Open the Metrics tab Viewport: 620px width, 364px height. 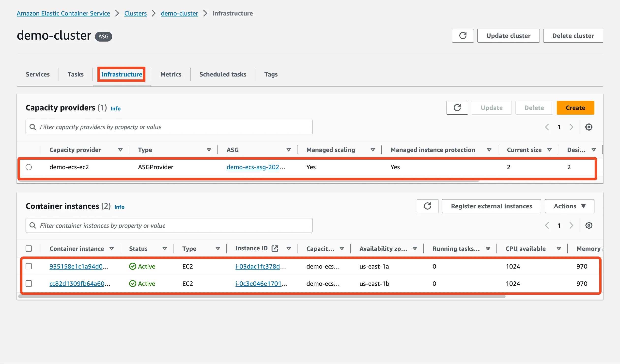[x=171, y=74]
